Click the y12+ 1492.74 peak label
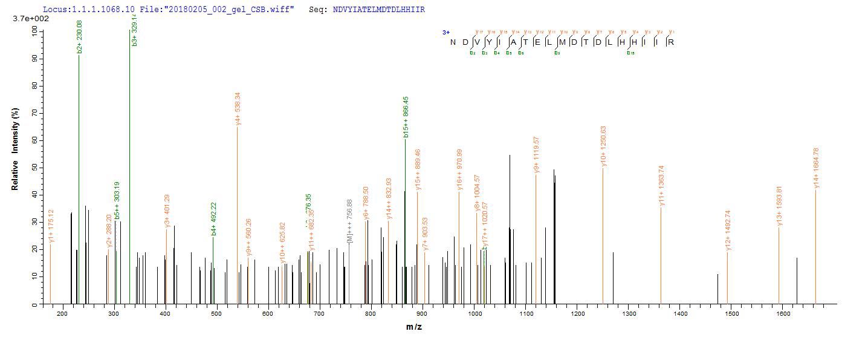This screenshot has width=868, height=340. [727, 230]
